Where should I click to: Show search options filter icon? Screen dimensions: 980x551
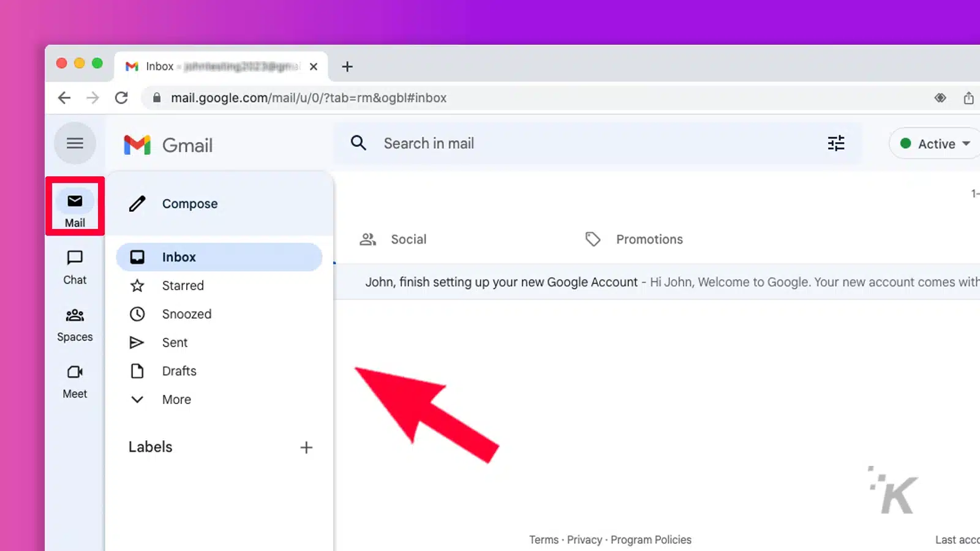[x=836, y=143]
